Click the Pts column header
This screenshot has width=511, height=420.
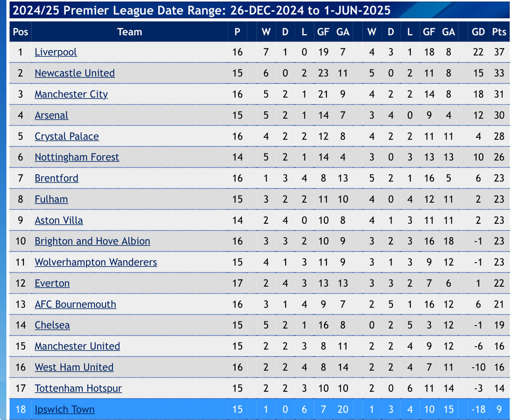[x=499, y=32]
